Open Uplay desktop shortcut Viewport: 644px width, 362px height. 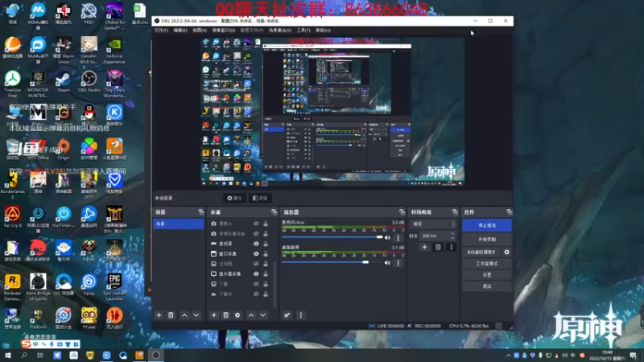(x=89, y=285)
